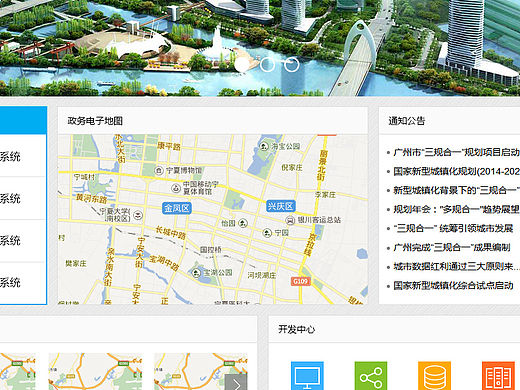Viewport: 520px width, 390px height.
Task: Click the 宁夏大学(南校区) campus marker
Action: tap(138, 215)
